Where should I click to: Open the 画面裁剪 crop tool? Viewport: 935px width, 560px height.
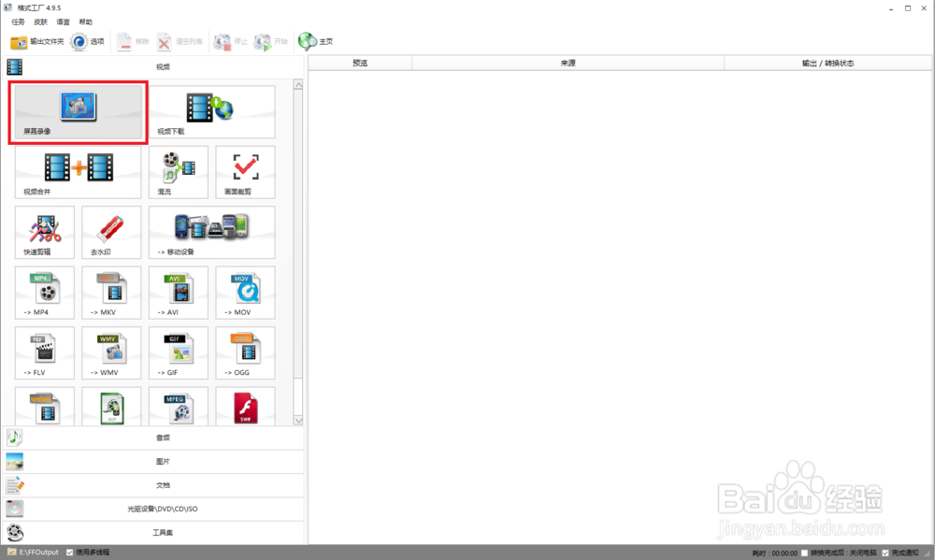tap(245, 172)
